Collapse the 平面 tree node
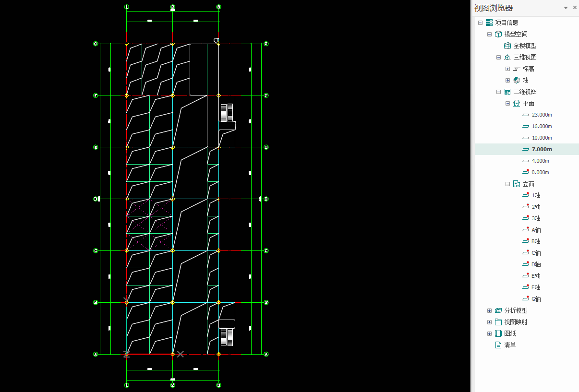Image resolution: width=579 pixels, height=392 pixels. coord(507,103)
